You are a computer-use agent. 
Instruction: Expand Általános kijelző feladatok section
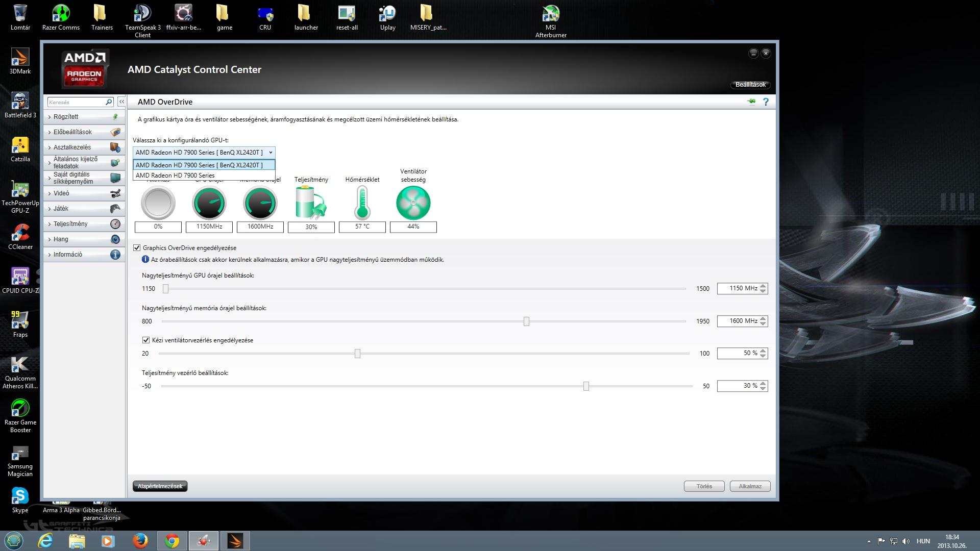(x=85, y=163)
